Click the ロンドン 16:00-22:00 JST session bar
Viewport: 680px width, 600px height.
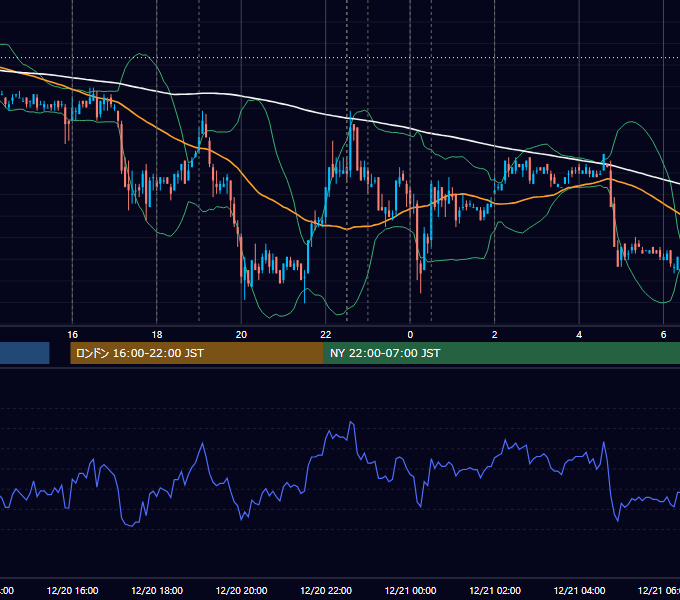pyautogui.click(x=197, y=353)
